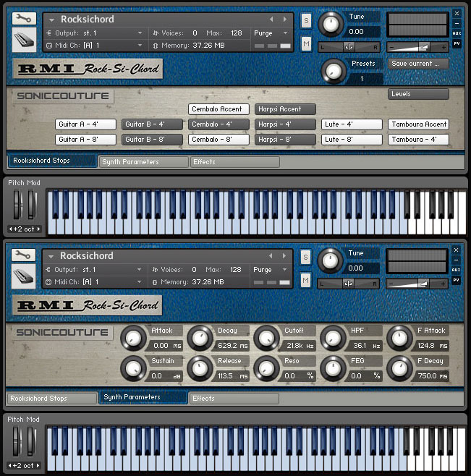Click the Cutoff filter knob
The height and width of the screenshot is (476, 471).
tap(266, 337)
